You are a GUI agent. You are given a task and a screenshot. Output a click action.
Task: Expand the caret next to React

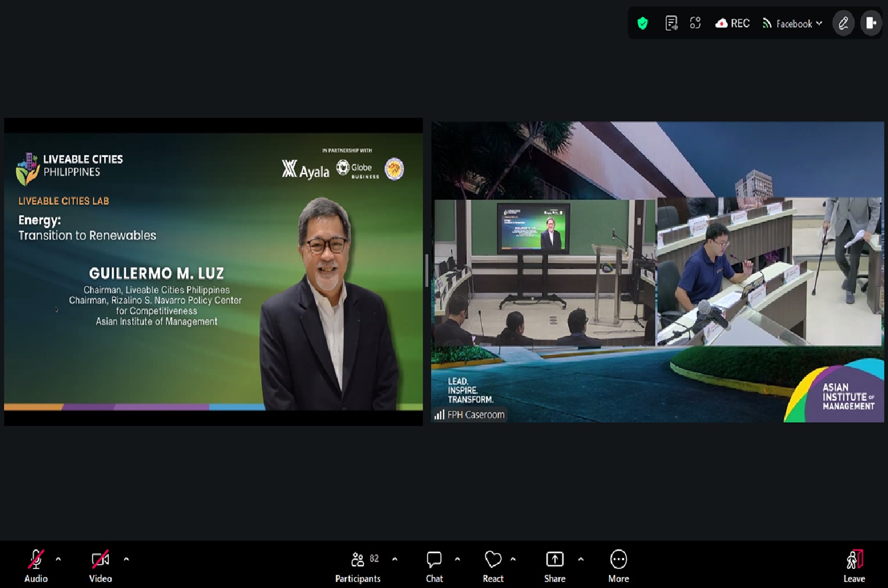tap(513, 559)
